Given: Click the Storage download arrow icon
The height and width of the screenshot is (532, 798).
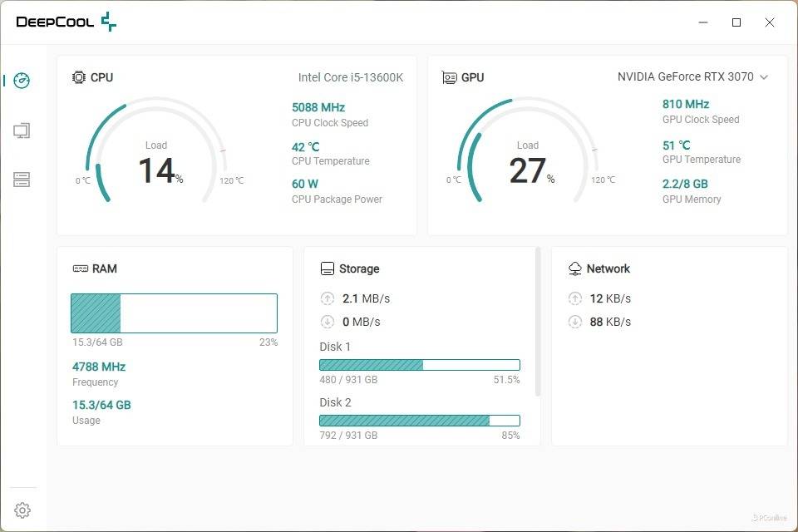Looking at the screenshot, I should [328, 322].
